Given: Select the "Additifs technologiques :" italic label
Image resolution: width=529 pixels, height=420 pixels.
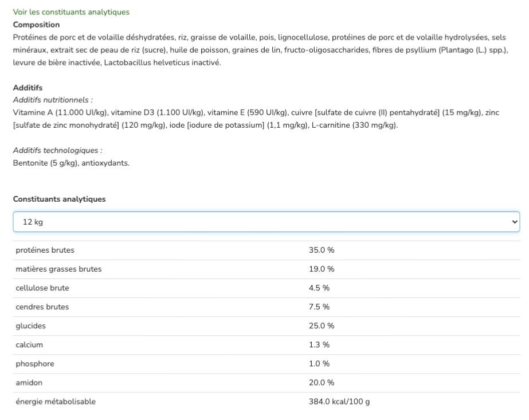Looking at the screenshot, I should click(57, 150).
